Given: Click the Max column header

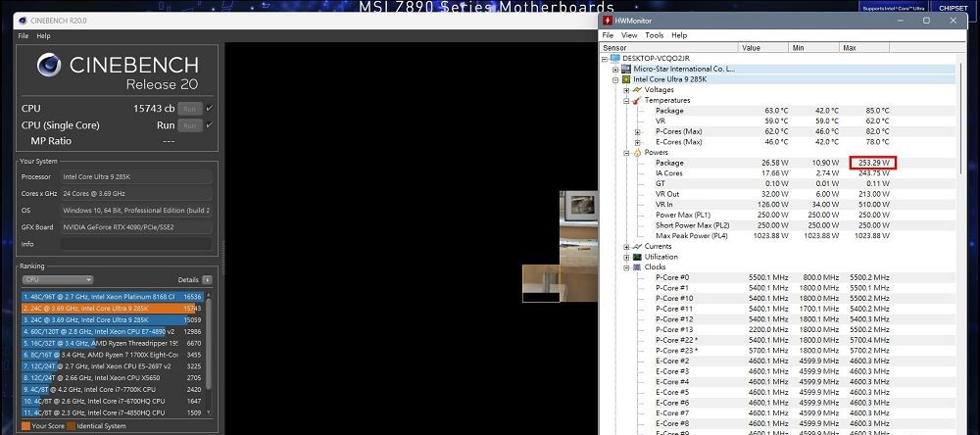Looking at the screenshot, I should [864, 47].
